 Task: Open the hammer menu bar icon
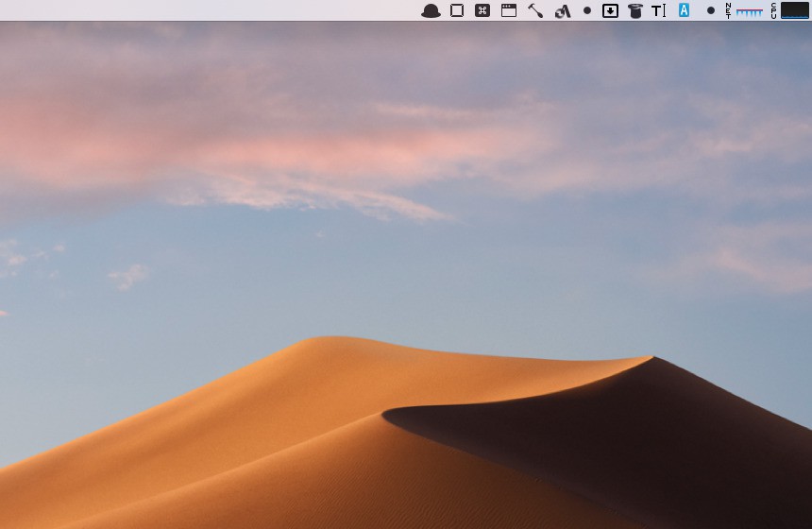(x=535, y=10)
